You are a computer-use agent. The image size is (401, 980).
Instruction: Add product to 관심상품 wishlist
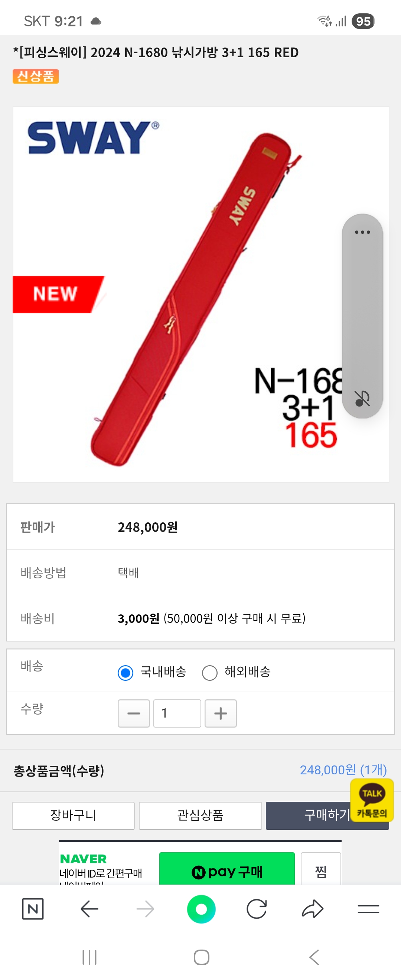200,815
